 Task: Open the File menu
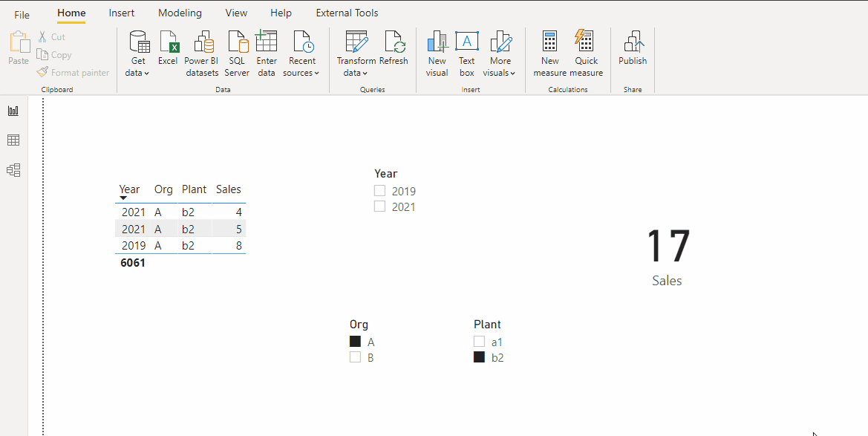pyautogui.click(x=22, y=15)
